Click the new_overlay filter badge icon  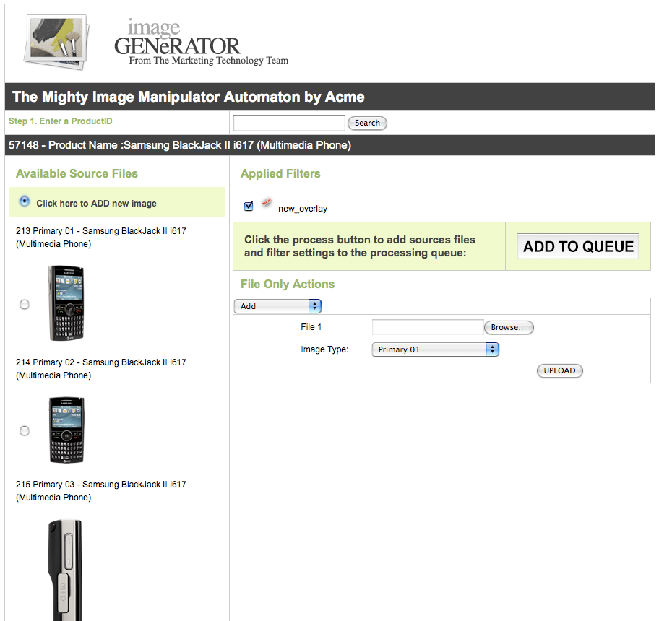click(x=266, y=203)
